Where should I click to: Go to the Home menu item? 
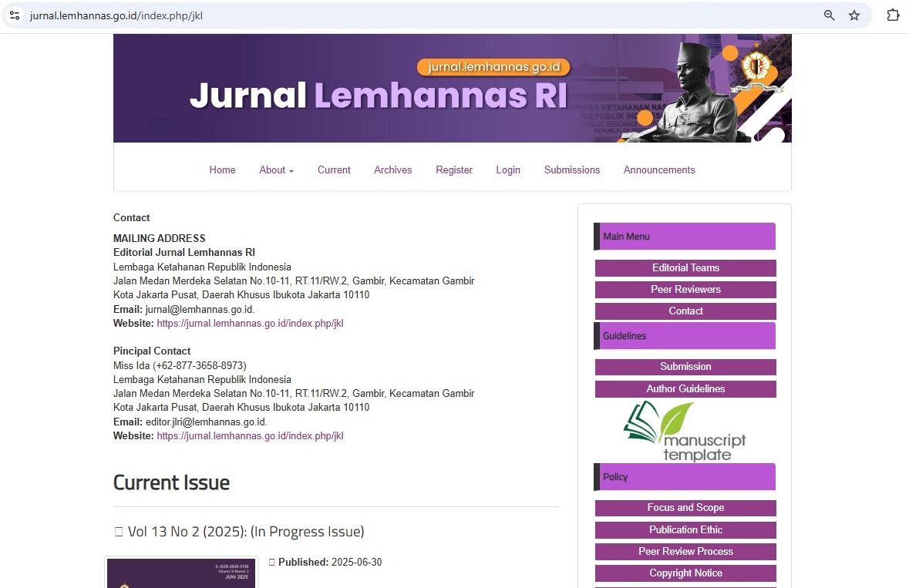click(x=223, y=170)
